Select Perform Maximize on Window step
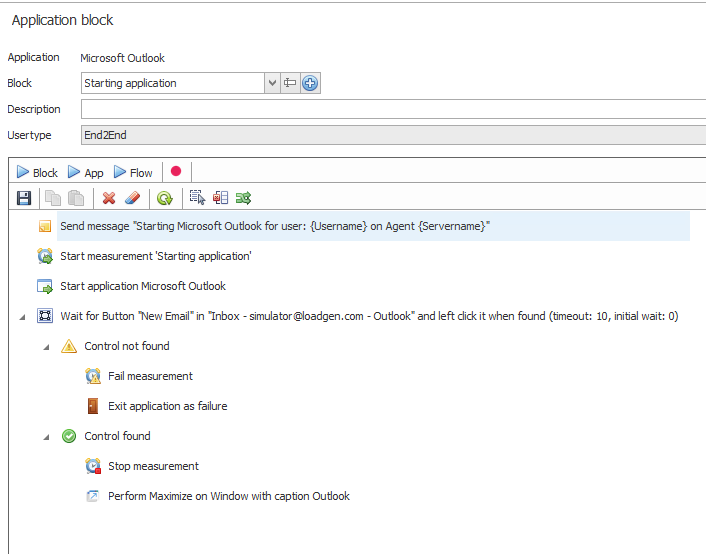The image size is (706, 554). coord(229,496)
